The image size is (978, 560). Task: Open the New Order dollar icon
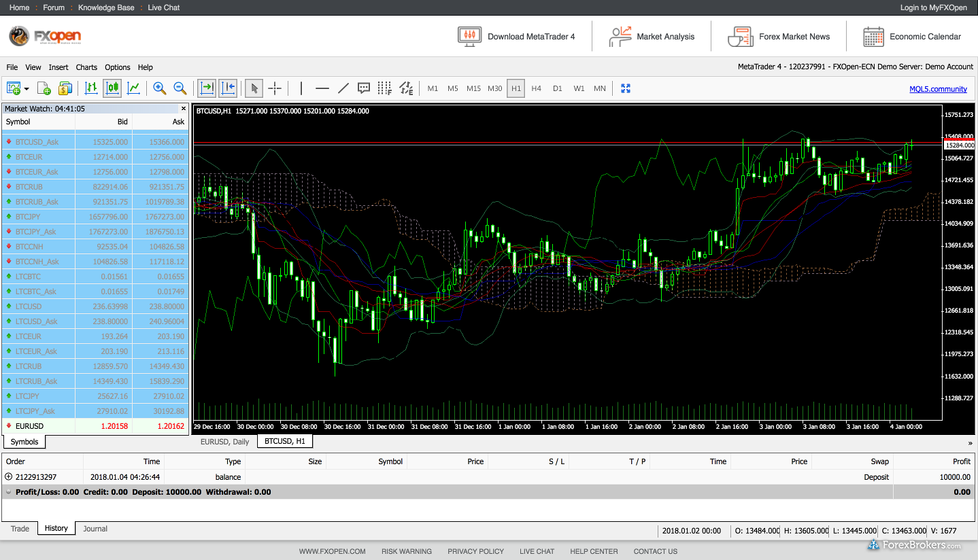[65, 88]
